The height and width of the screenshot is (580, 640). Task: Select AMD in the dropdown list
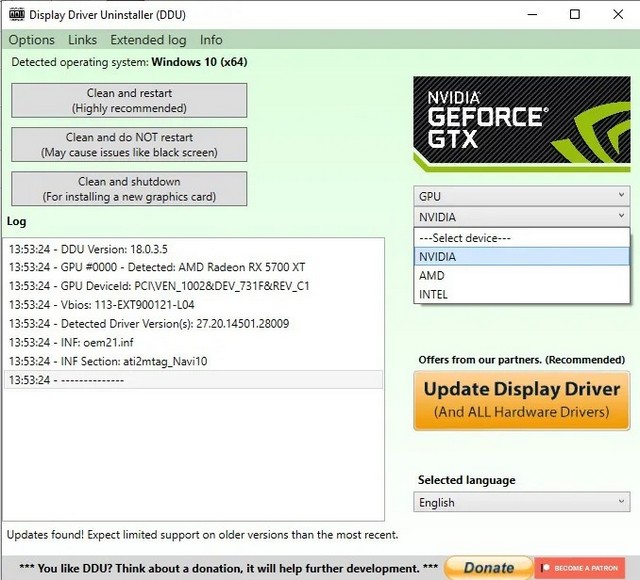pos(522,276)
